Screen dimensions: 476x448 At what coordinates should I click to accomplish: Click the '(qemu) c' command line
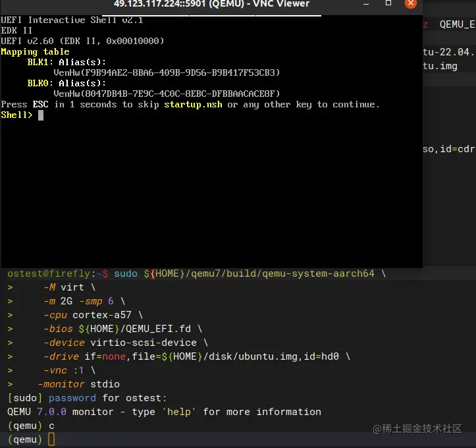(x=31, y=426)
